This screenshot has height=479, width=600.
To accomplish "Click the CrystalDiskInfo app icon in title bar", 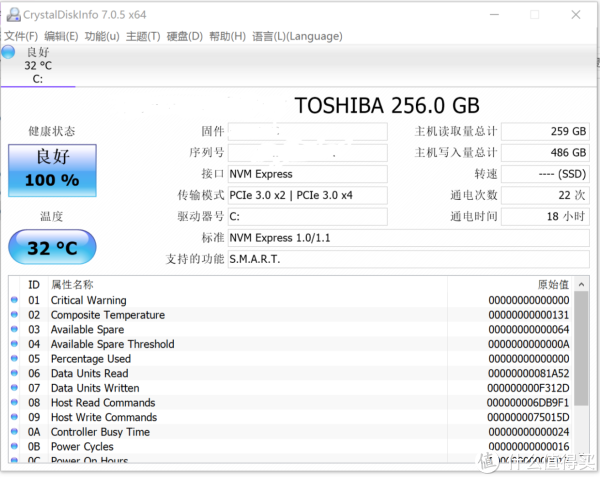I will click(x=14, y=15).
